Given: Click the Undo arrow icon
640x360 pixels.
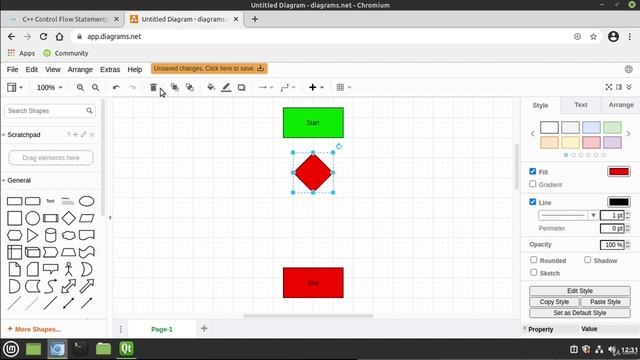Looking at the screenshot, I should pyautogui.click(x=116, y=87).
